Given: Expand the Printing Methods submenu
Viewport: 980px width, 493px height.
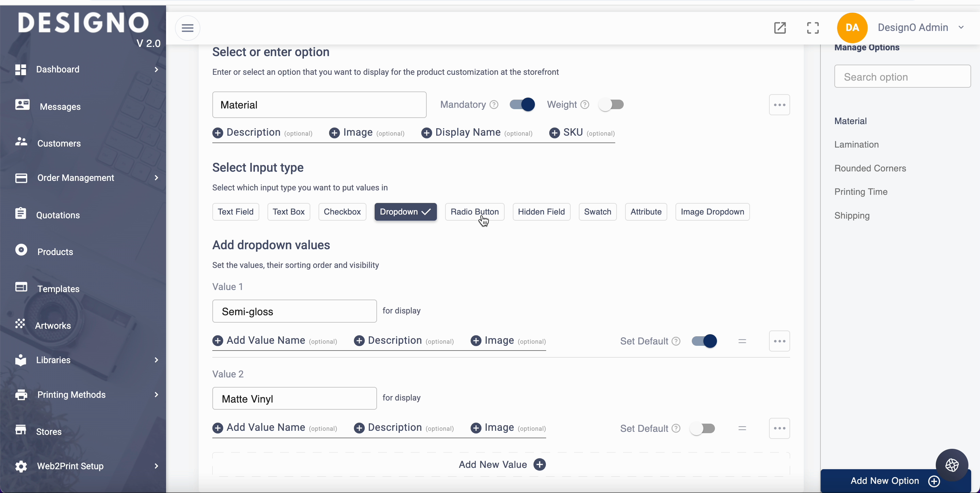Looking at the screenshot, I should [x=156, y=394].
